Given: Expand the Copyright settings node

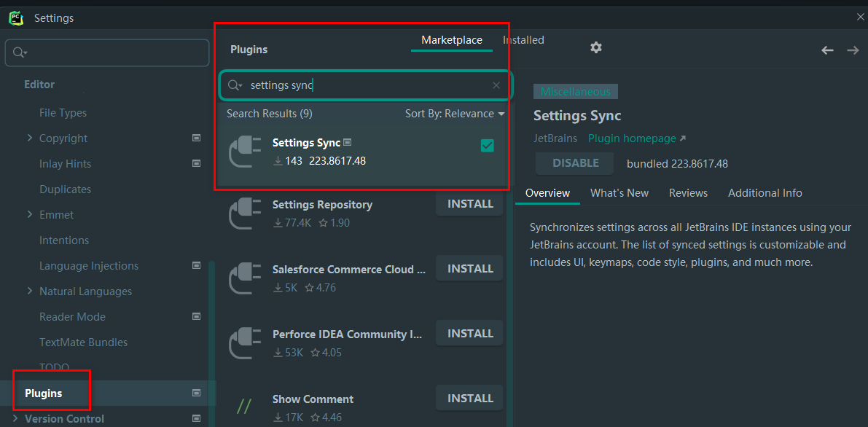Looking at the screenshot, I should click(30, 138).
